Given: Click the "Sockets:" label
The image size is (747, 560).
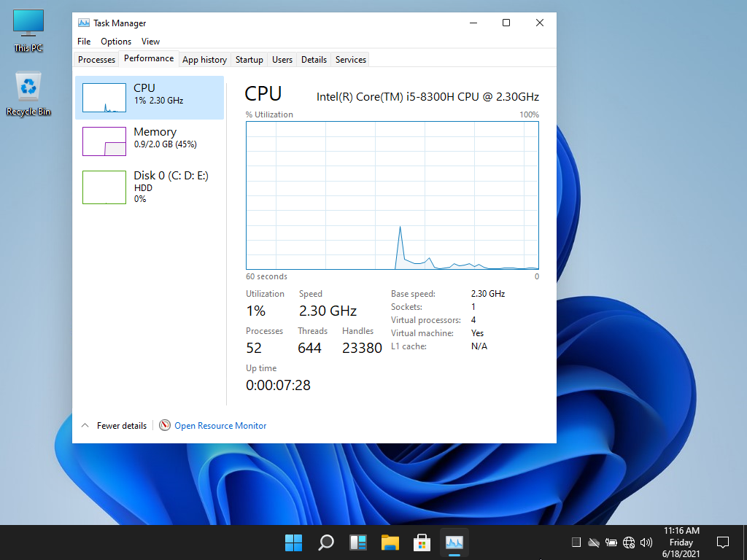Looking at the screenshot, I should [x=406, y=307].
